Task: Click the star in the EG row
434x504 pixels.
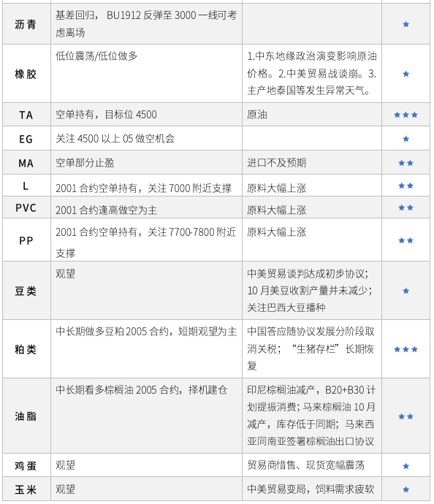Action: pyautogui.click(x=406, y=139)
